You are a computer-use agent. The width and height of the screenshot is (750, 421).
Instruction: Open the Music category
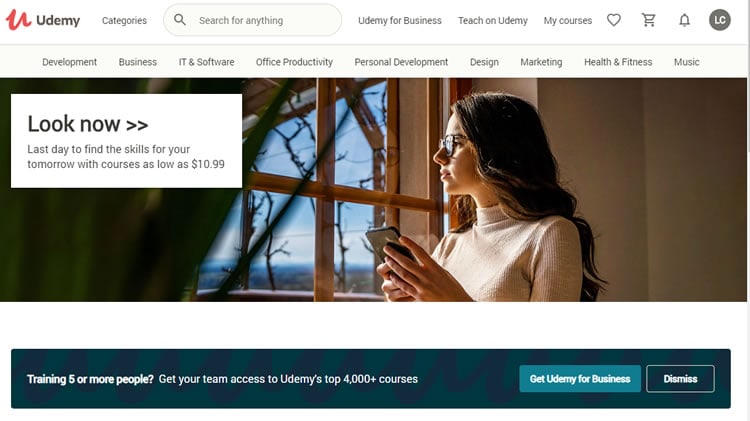pyautogui.click(x=686, y=62)
